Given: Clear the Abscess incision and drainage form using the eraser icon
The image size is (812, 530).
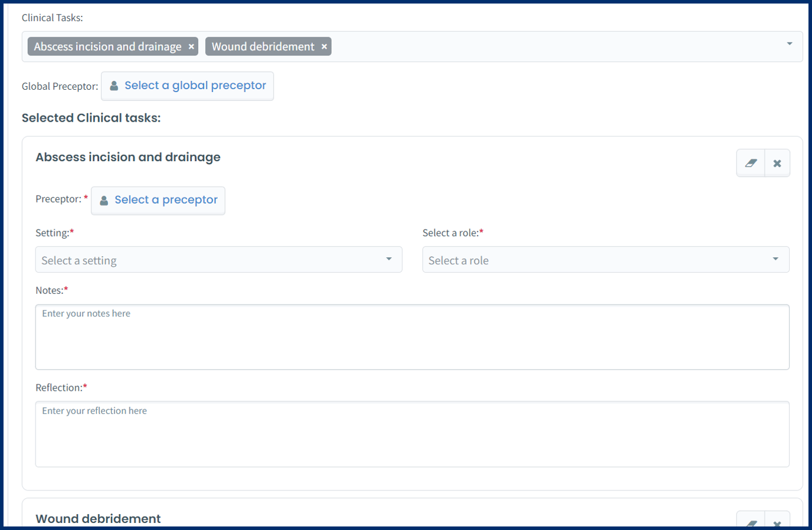Looking at the screenshot, I should tap(749, 163).
